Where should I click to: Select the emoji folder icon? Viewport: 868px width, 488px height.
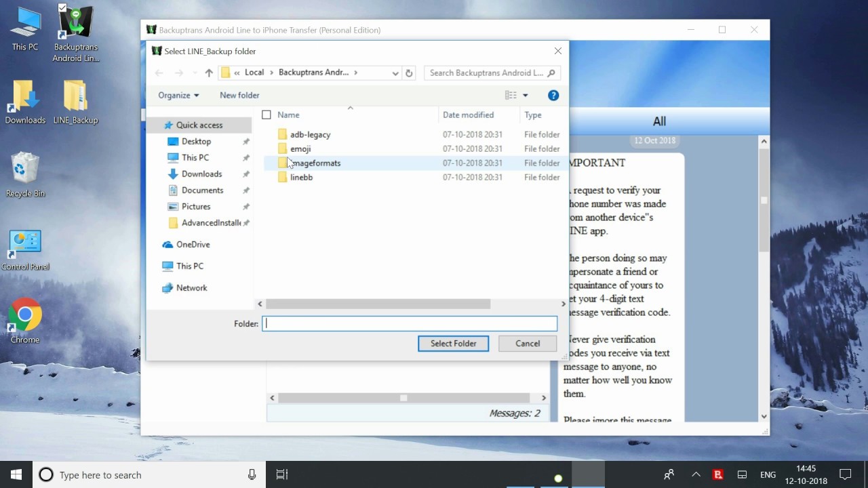pos(282,148)
